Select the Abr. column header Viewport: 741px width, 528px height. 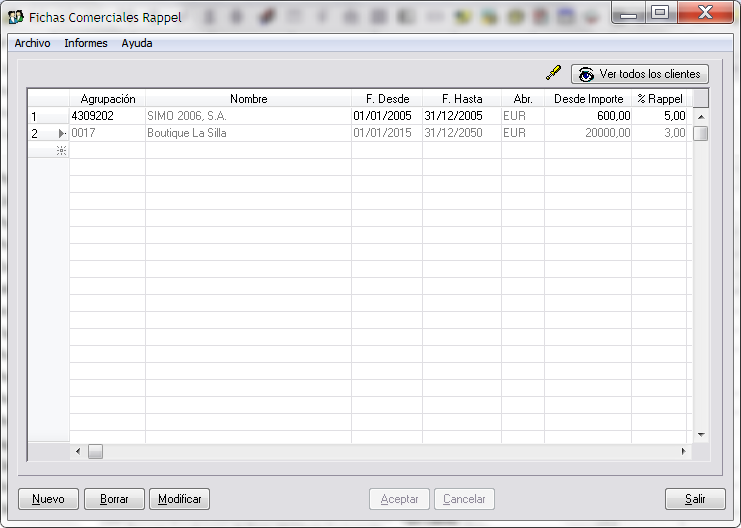click(x=523, y=98)
